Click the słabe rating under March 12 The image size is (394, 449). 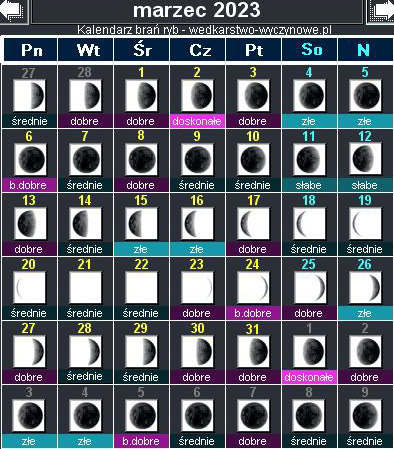365,185
